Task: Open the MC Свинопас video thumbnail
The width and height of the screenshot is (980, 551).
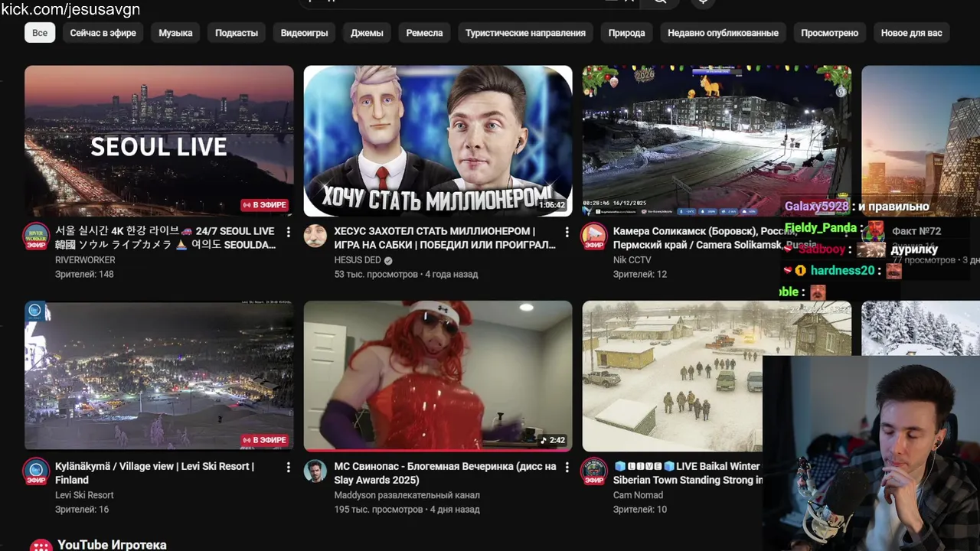Action: click(438, 376)
